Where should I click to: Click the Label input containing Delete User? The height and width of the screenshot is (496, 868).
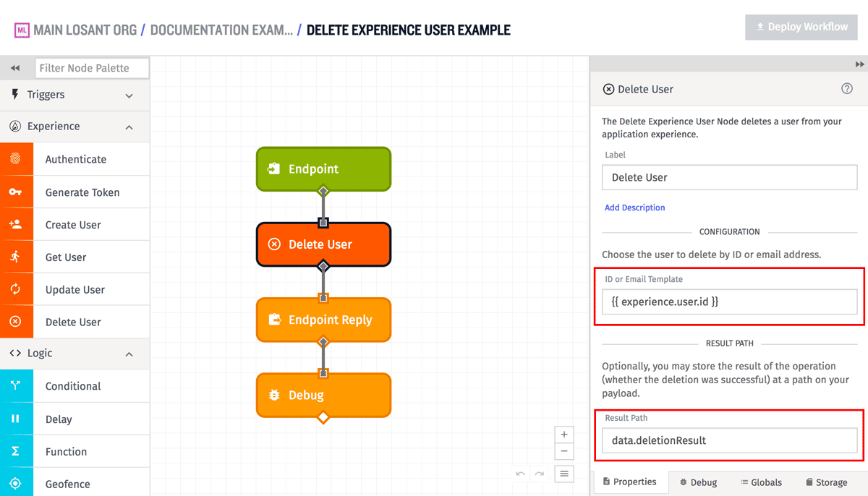click(x=729, y=177)
